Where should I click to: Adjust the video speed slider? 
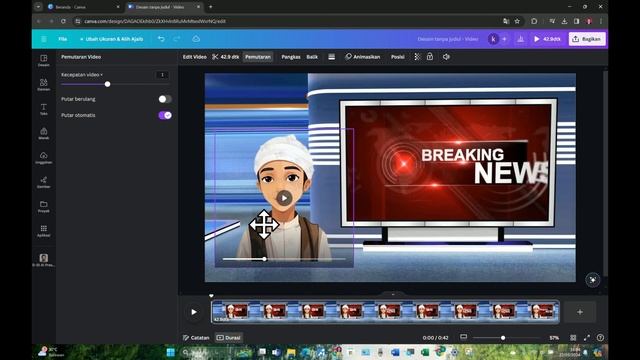tap(107, 84)
